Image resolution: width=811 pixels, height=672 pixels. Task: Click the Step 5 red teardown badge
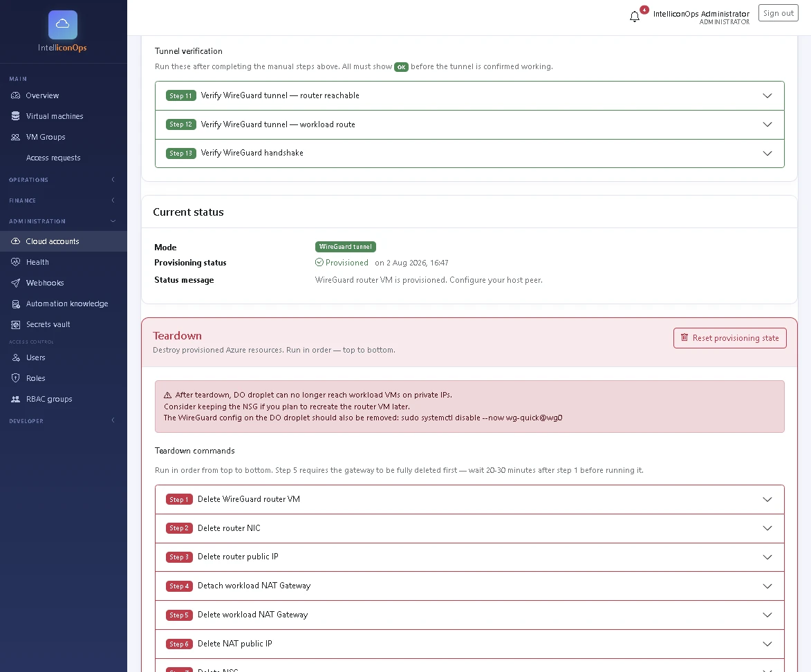click(x=179, y=615)
